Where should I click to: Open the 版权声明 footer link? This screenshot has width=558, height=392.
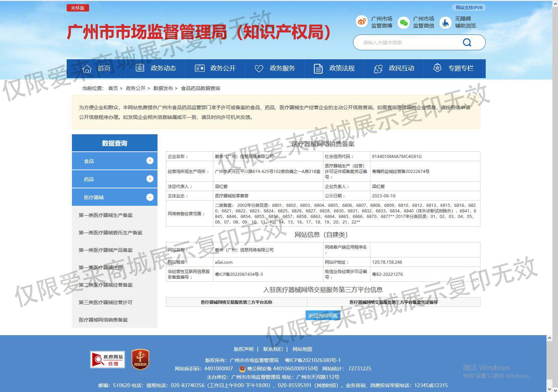(x=243, y=349)
